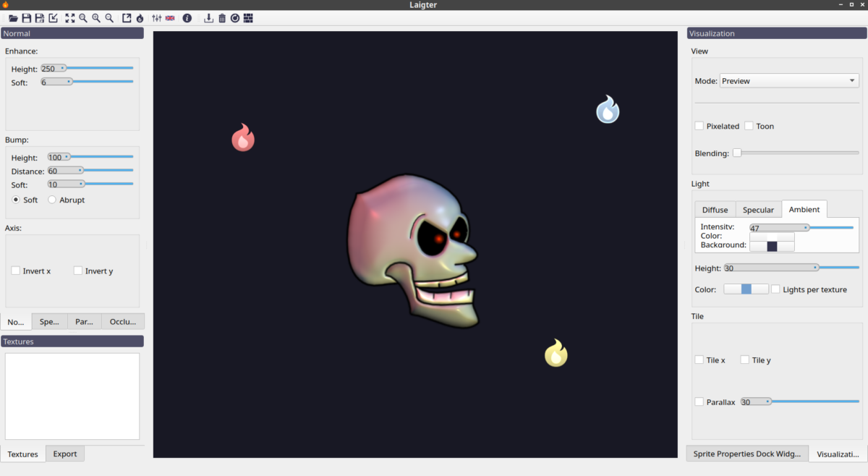Click the import arrow-into-box toolbar icon
The width and height of the screenshot is (868, 476).
click(x=53, y=18)
